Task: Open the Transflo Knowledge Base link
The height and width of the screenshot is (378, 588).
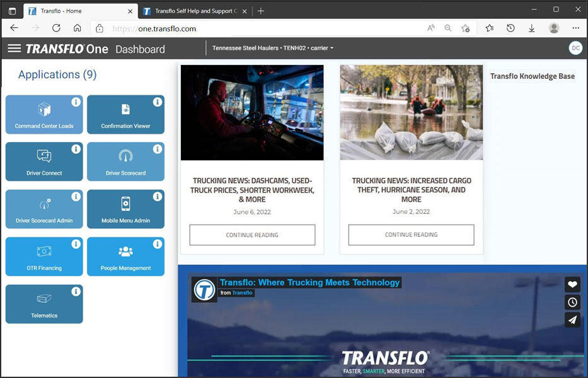Action: pos(532,76)
